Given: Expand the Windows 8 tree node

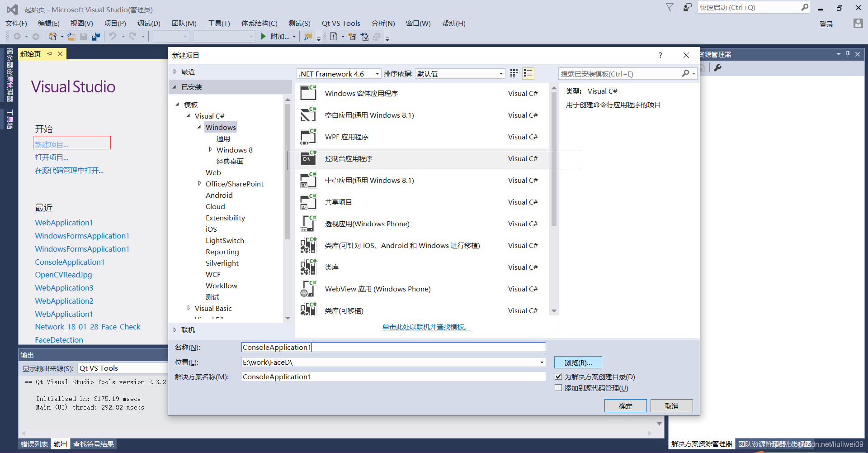Looking at the screenshot, I should 210,150.
